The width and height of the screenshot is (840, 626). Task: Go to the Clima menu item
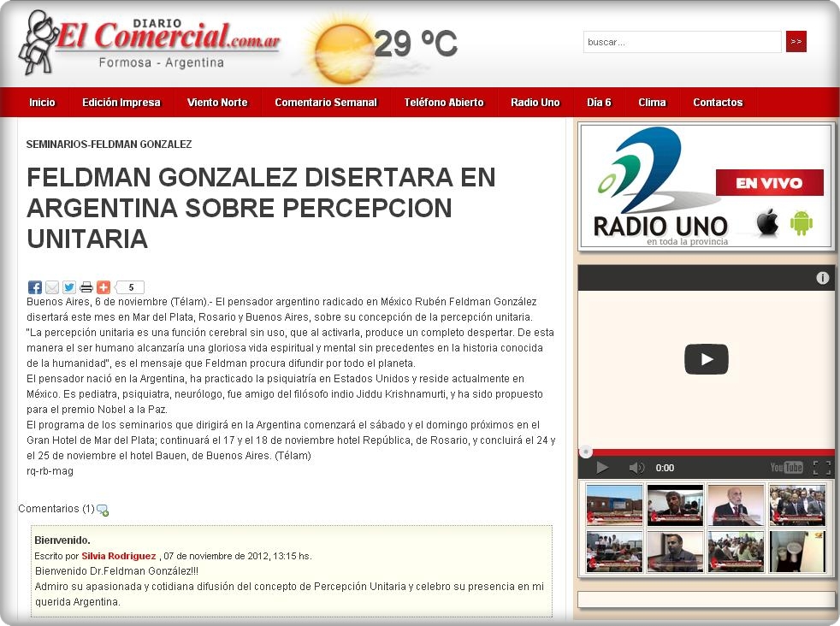(x=652, y=103)
